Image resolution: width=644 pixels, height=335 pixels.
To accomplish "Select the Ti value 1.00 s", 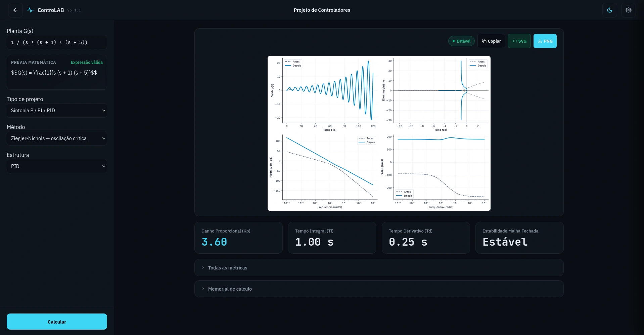I will click(314, 242).
